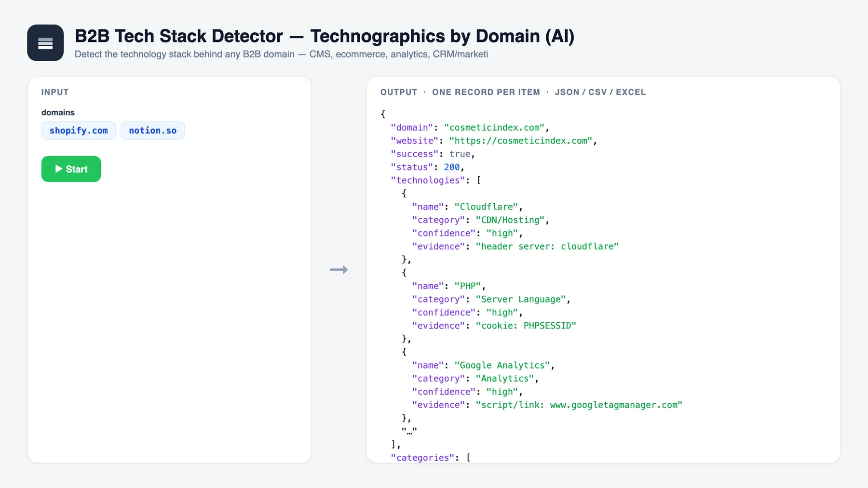Select the shopify.com domain chip

[x=79, y=131]
